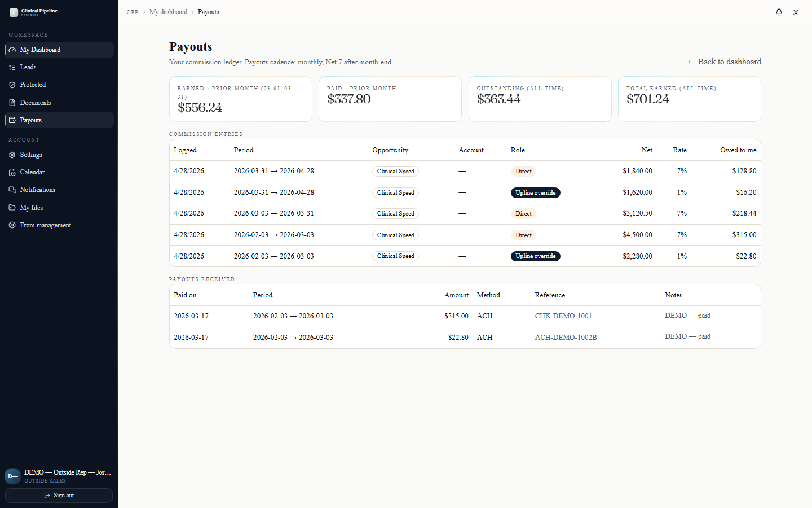Viewport: 812px width, 508px height.
Task: Open Notifications page from sidebar
Action: (x=59, y=190)
